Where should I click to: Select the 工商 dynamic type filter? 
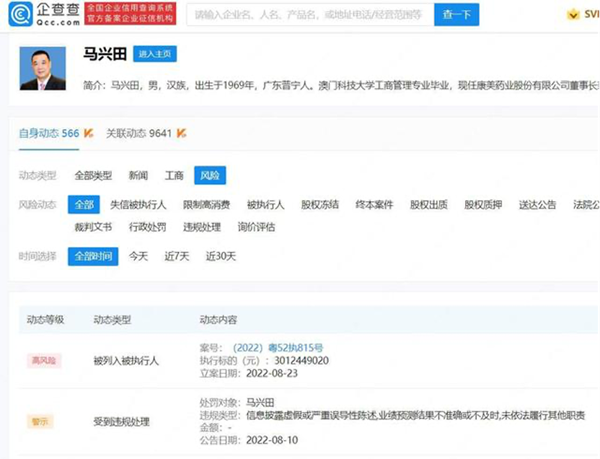(174, 176)
